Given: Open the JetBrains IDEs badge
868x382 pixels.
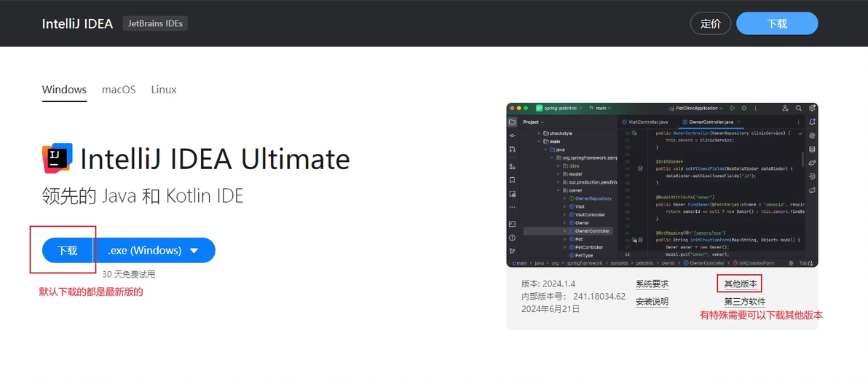Looking at the screenshot, I should 155,24.
